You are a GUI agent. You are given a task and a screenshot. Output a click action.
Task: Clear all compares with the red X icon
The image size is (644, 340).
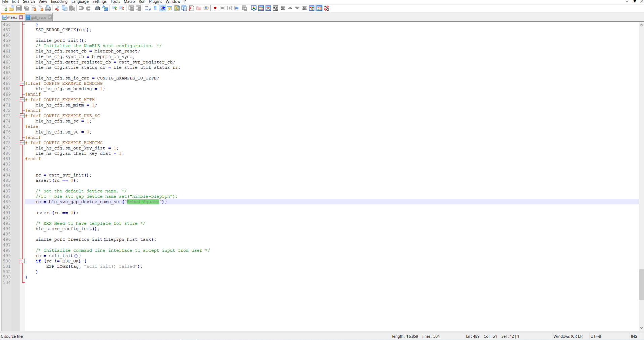coord(326,8)
